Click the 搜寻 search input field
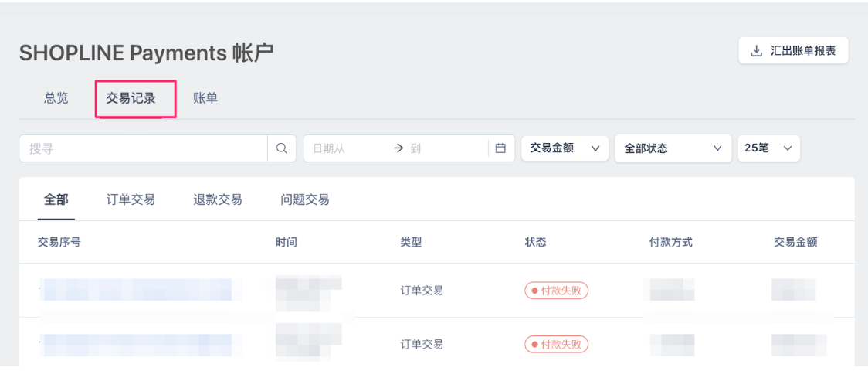The height and width of the screenshot is (371, 868). [144, 148]
